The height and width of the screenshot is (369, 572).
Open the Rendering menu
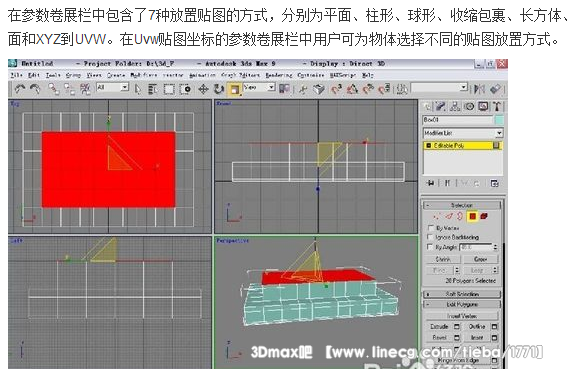point(279,75)
